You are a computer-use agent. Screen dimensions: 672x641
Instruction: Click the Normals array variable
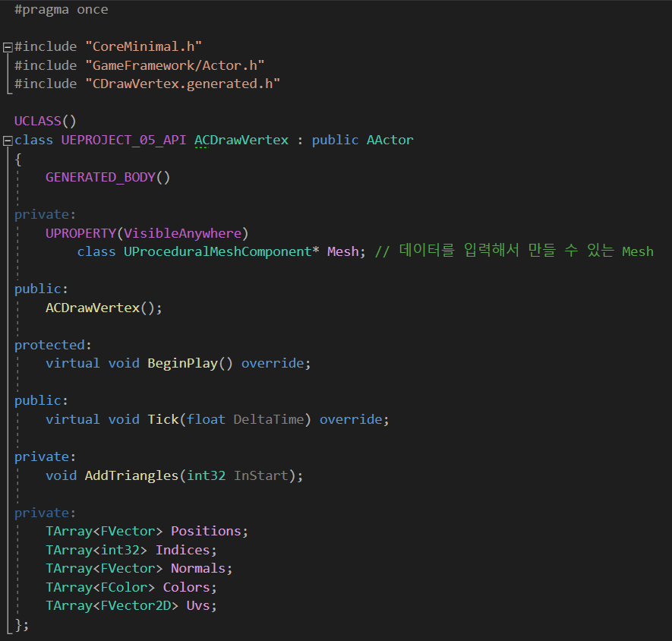point(198,569)
